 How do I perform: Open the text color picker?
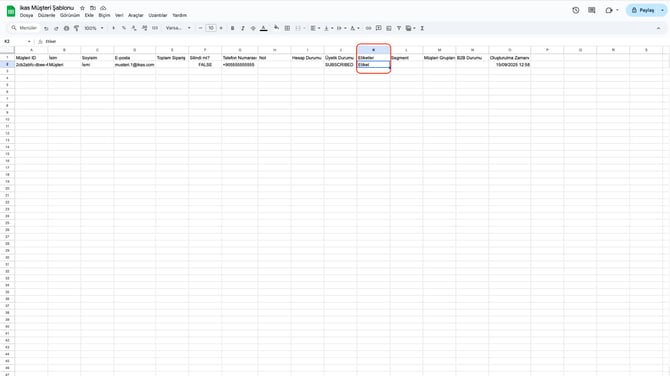264,28
